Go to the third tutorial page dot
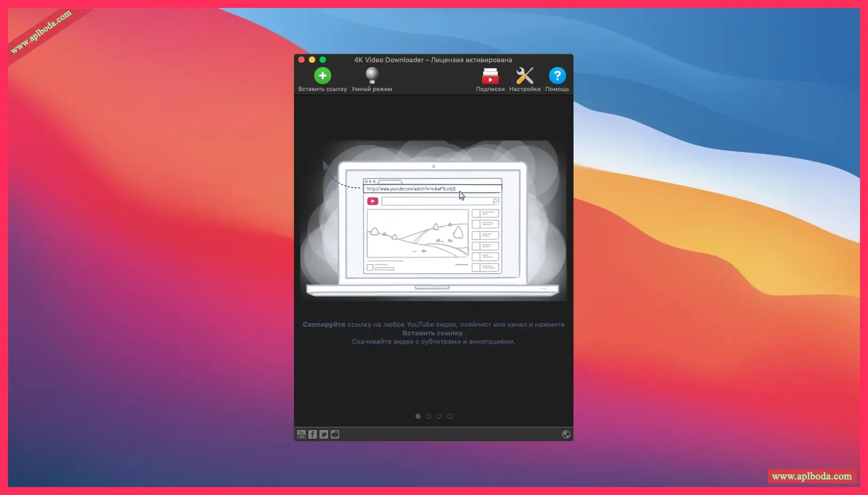 click(439, 416)
